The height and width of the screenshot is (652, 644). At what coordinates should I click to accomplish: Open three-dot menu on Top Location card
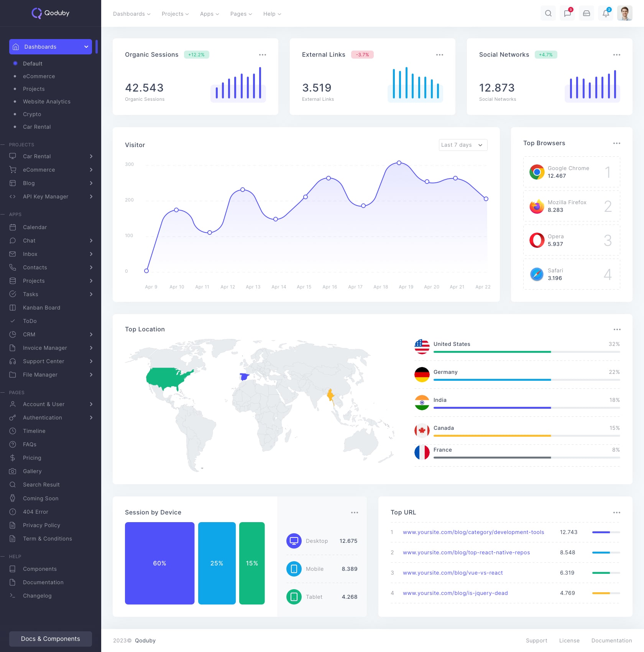tap(617, 329)
